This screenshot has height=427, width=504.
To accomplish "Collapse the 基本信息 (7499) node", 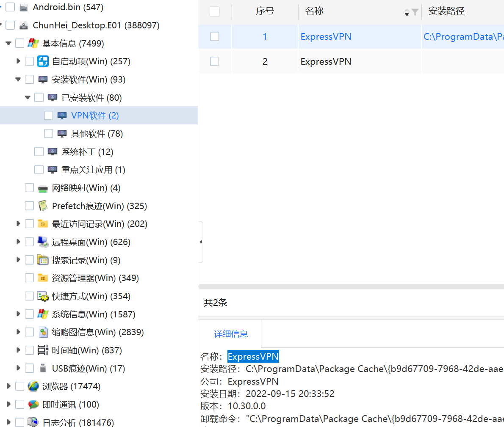I will [8, 43].
